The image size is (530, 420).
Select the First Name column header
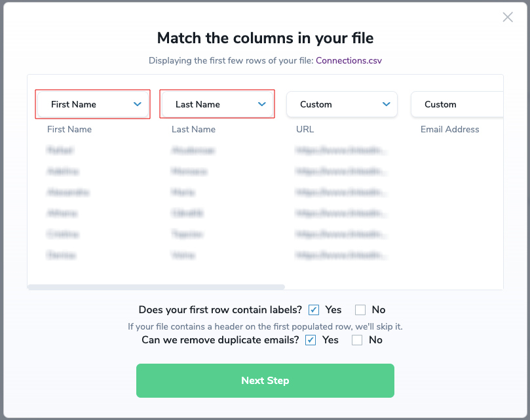[69, 129]
